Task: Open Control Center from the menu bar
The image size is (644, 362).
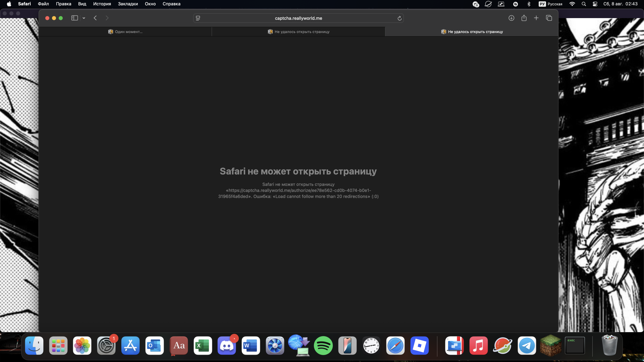Action: 595,4
